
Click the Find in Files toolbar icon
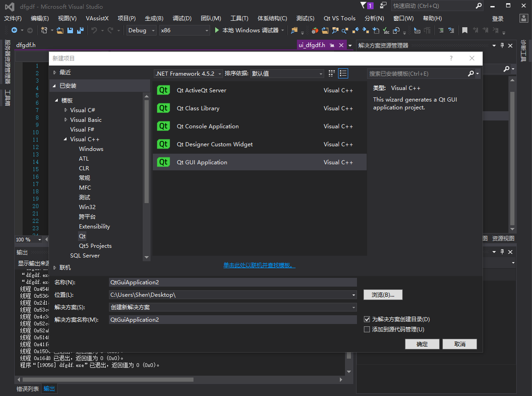point(294,30)
